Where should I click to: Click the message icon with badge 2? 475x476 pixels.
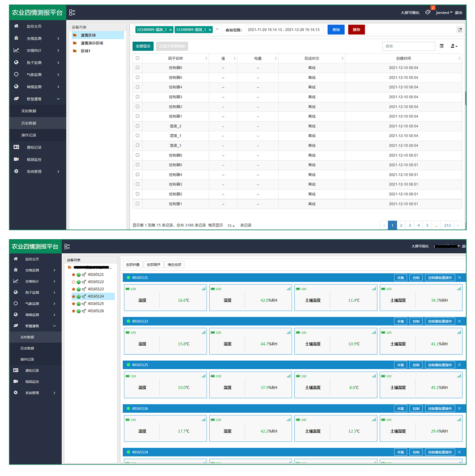pyautogui.click(x=428, y=12)
